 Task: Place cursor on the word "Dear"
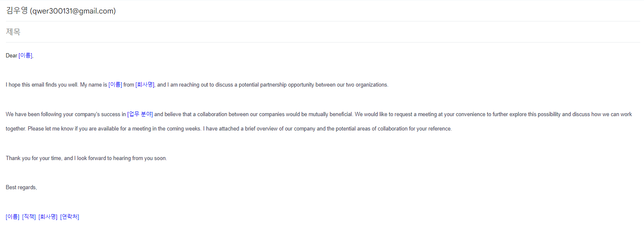pos(11,55)
